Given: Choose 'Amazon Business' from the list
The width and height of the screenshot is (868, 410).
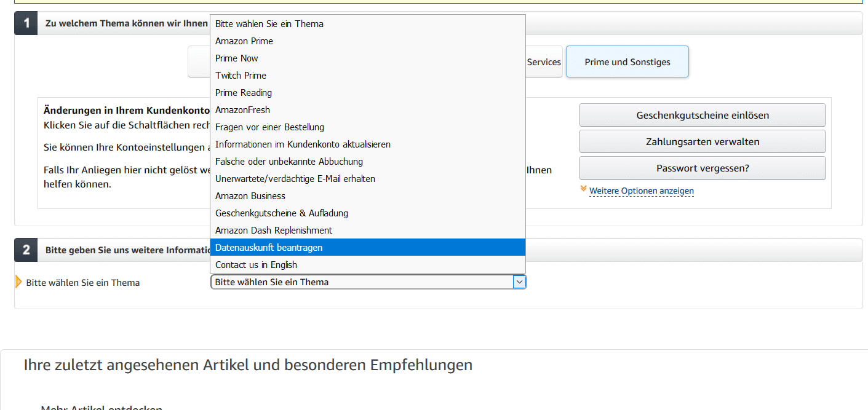Looking at the screenshot, I should click(250, 196).
